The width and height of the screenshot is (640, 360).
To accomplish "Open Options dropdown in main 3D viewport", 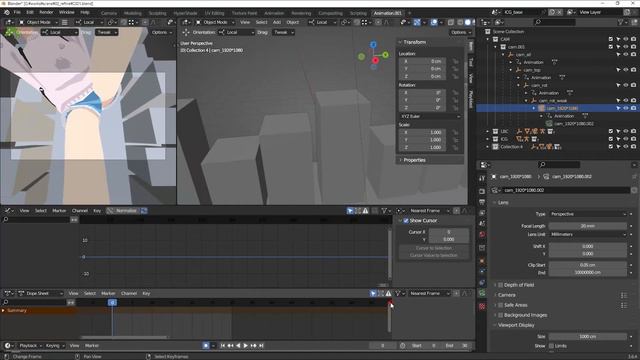I will (461, 32).
